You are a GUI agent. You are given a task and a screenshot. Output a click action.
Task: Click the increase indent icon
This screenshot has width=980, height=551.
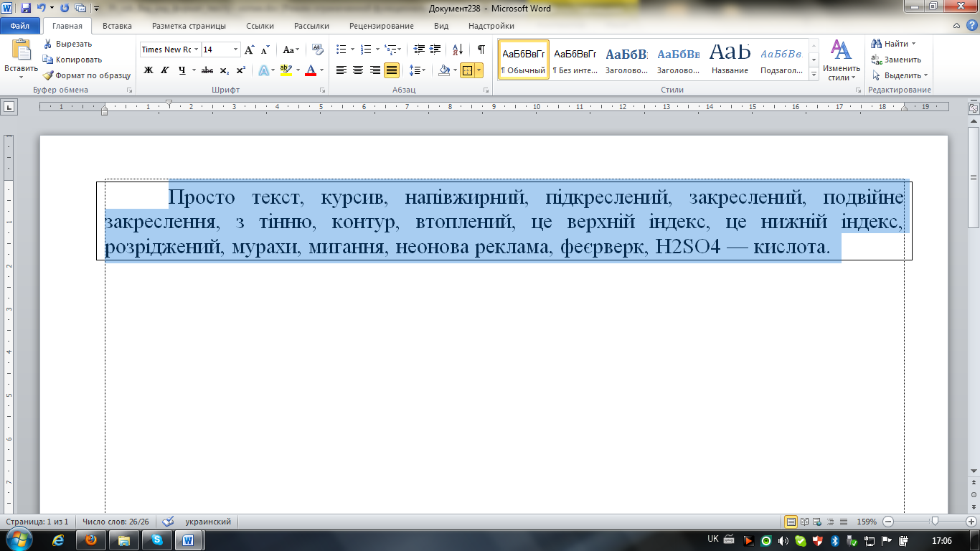pyautogui.click(x=436, y=50)
